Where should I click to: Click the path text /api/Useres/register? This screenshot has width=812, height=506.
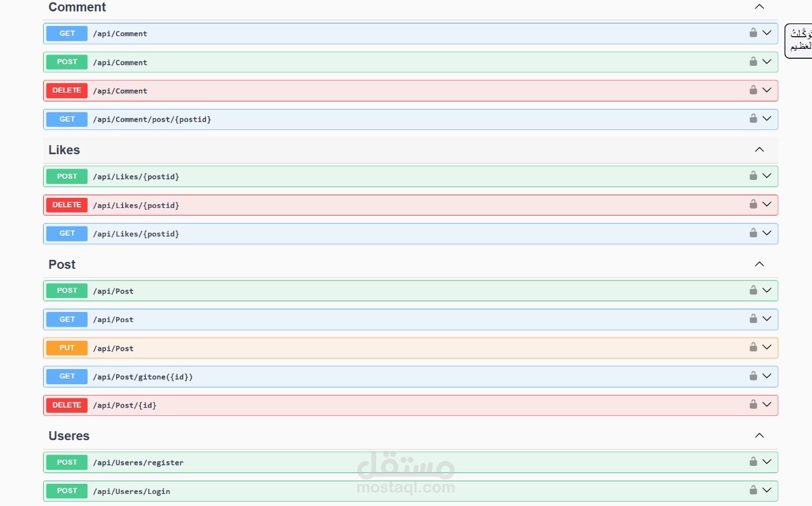tap(138, 463)
